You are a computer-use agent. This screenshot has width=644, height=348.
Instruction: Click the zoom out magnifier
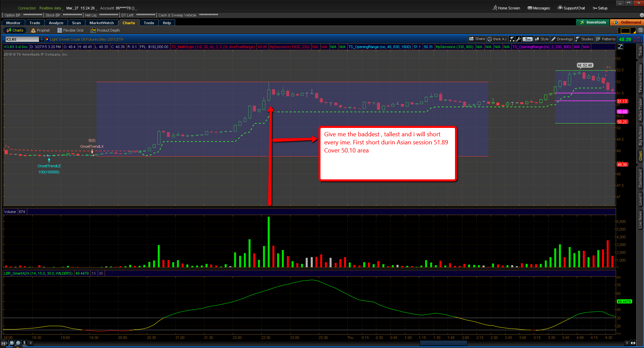18,343
